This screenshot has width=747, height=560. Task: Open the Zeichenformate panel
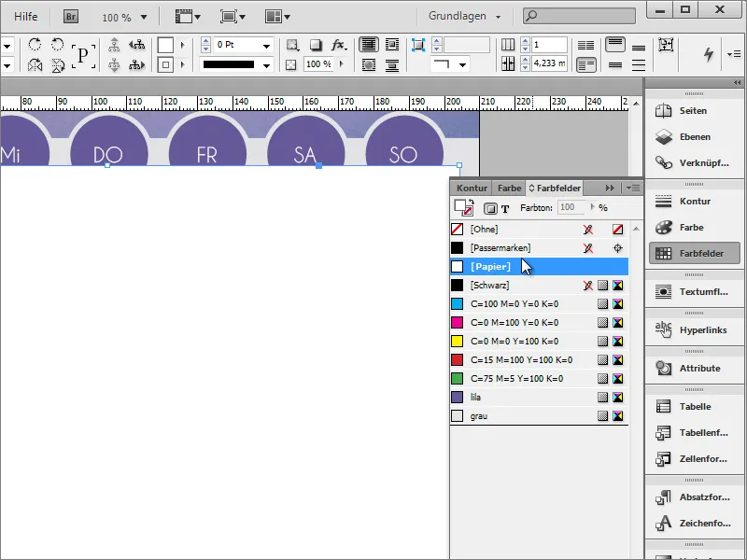[x=694, y=523]
